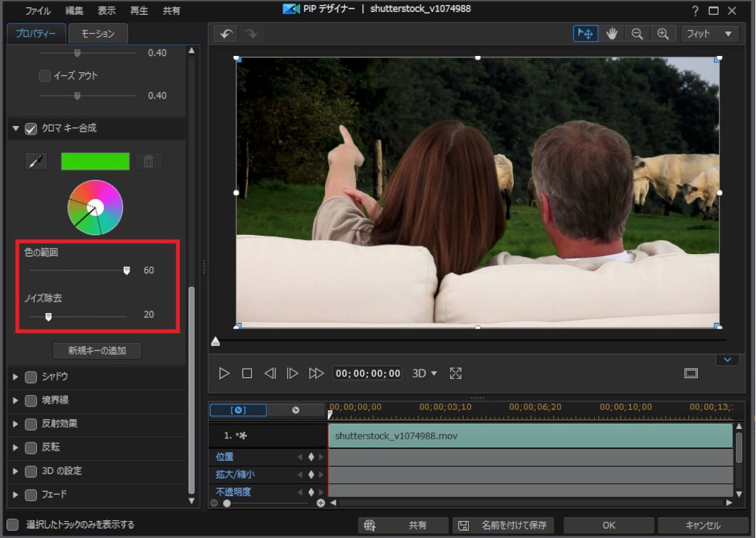Click the 新規キーの追加 button

[97, 350]
